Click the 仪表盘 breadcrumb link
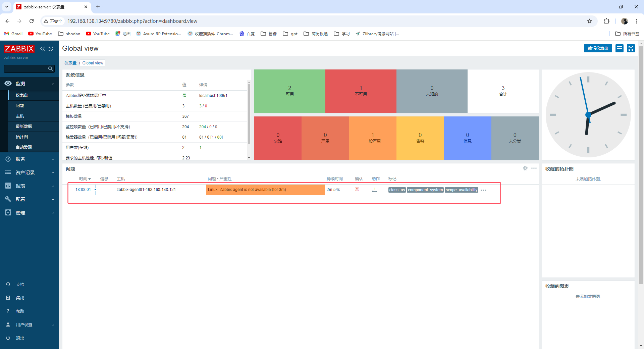The width and height of the screenshot is (644, 349). coord(70,63)
